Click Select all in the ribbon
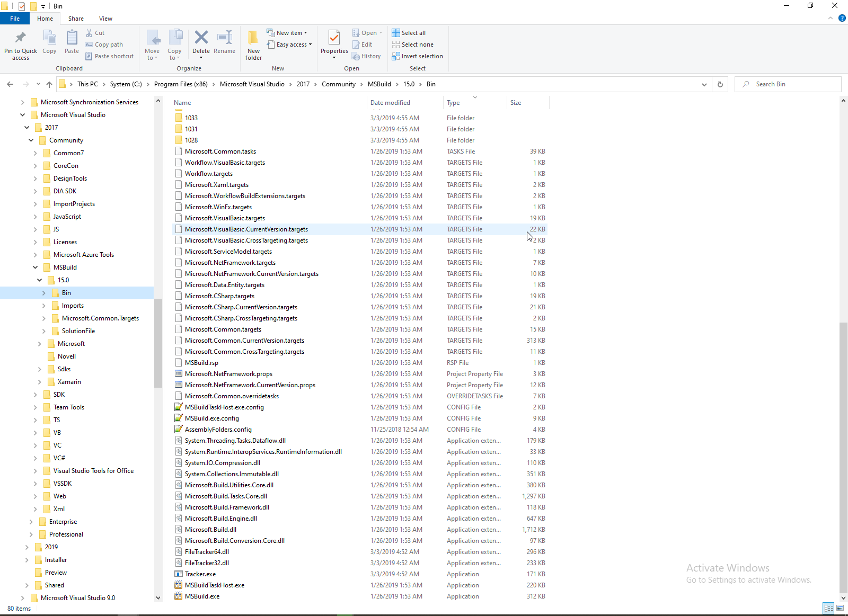This screenshot has height=616, width=848. (x=409, y=33)
